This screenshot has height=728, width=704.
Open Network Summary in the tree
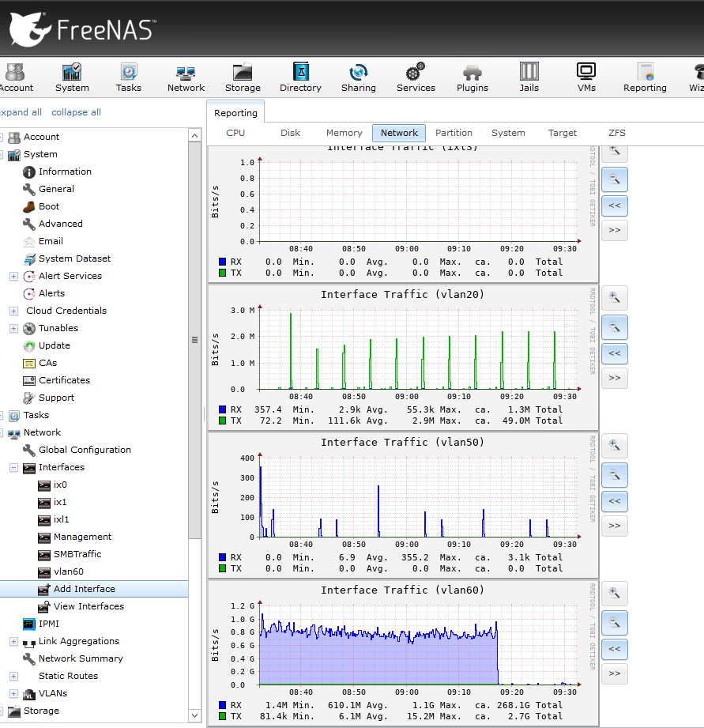81,658
